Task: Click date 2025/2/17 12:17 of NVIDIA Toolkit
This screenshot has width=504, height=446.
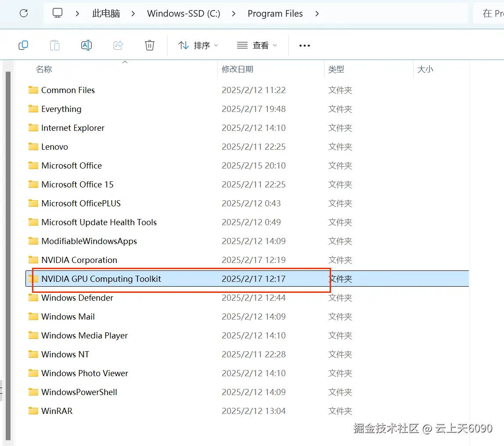Action: coord(254,279)
